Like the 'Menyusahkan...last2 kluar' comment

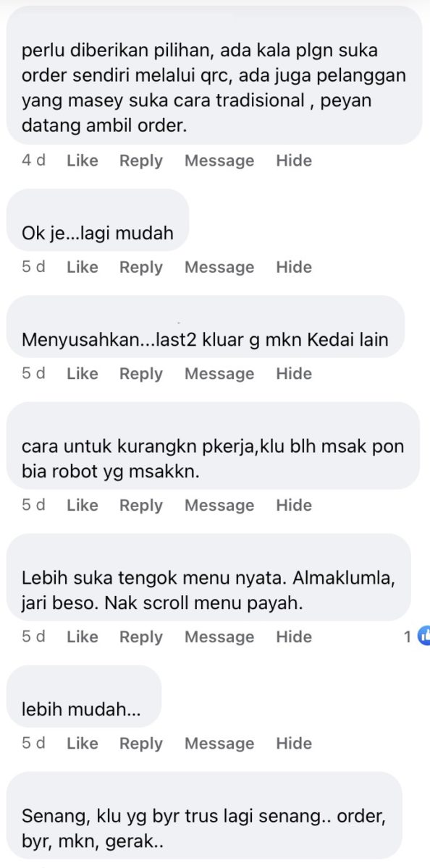(x=83, y=373)
